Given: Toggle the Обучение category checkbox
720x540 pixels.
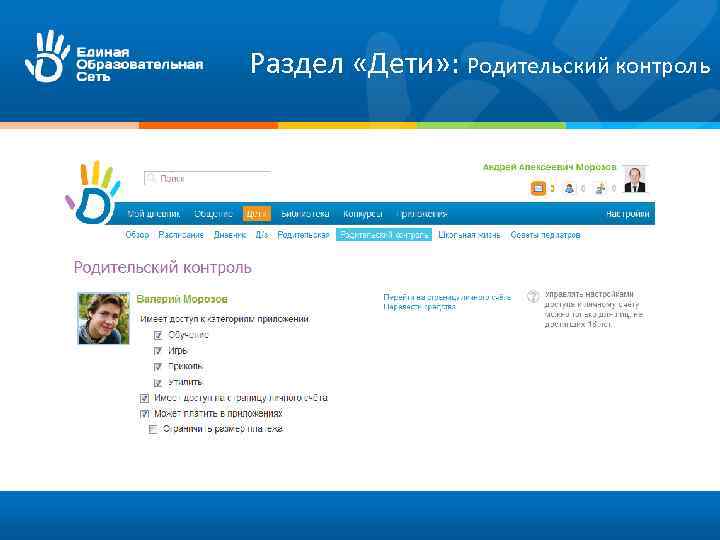Looking at the screenshot, I should tap(158, 336).
